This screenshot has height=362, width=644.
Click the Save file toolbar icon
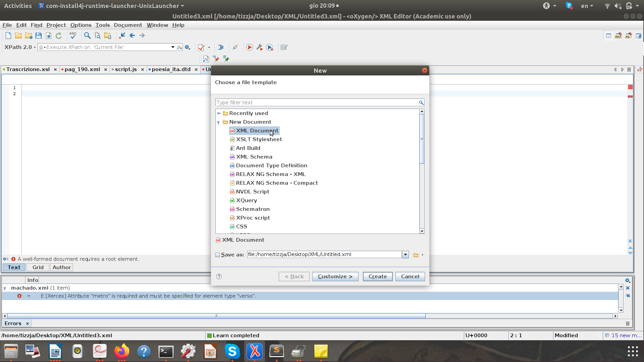coord(39,36)
